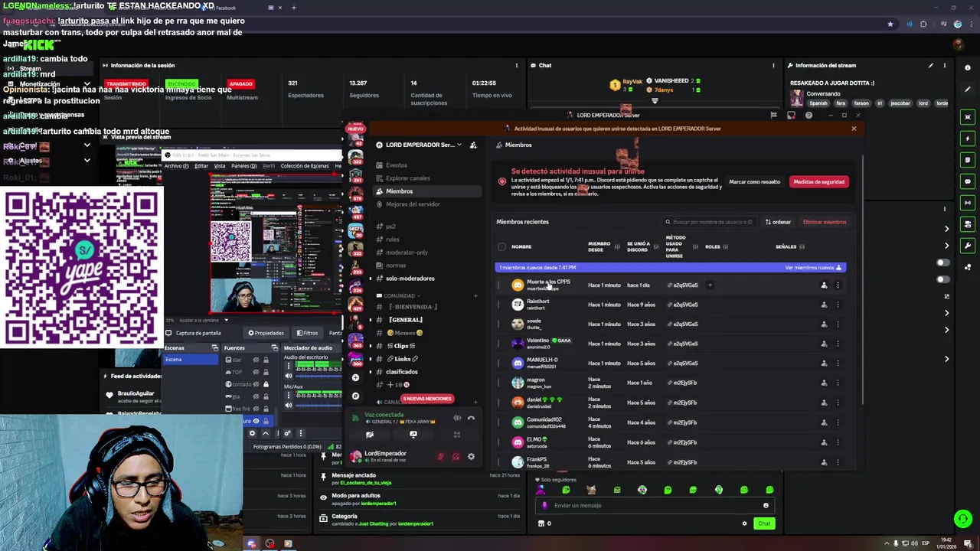Click the noise suppression waveform icon in Discord
This screenshot has height=551, width=980.
point(457,418)
